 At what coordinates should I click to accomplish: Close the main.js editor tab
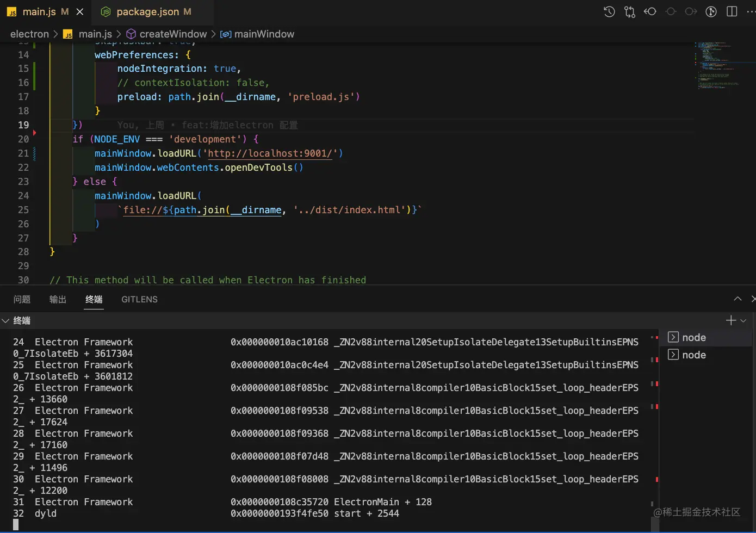pos(80,11)
